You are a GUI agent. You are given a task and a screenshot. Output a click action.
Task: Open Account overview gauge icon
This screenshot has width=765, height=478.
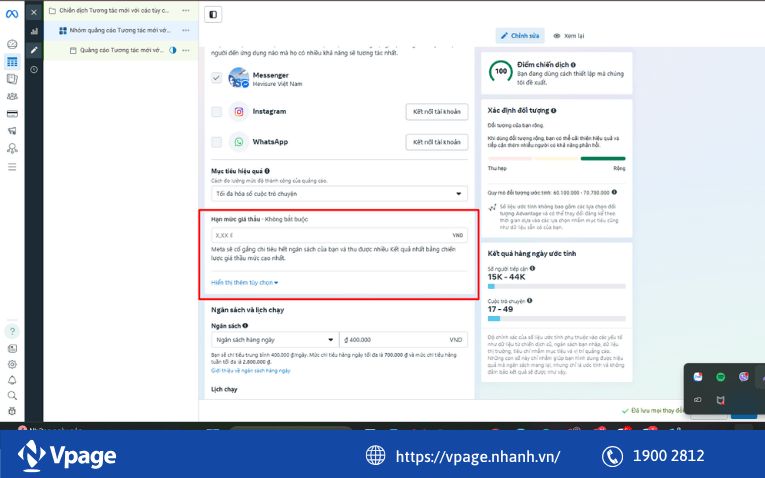(x=12, y=44)
